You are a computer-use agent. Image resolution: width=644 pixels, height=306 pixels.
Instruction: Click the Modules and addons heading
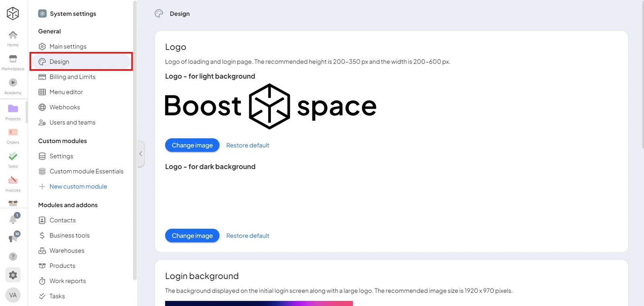point(68,205)
